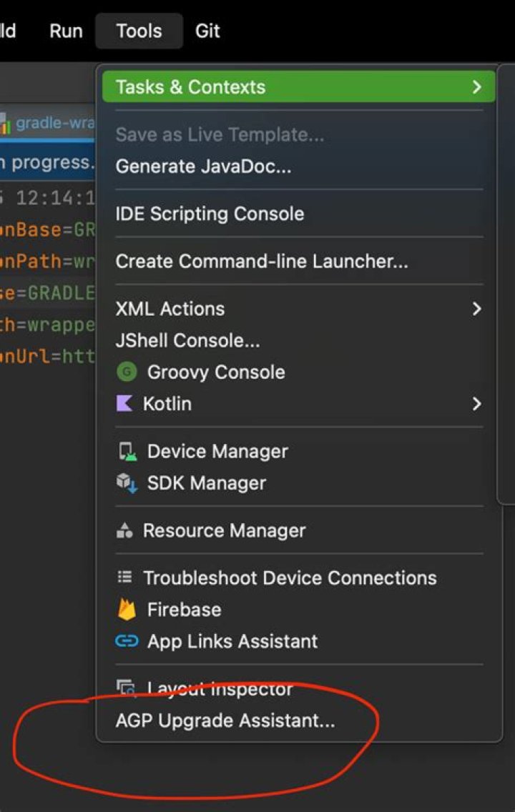Screen dimensions: 515x812
Task: Open the Git menu
Action: tap(207, 31)
